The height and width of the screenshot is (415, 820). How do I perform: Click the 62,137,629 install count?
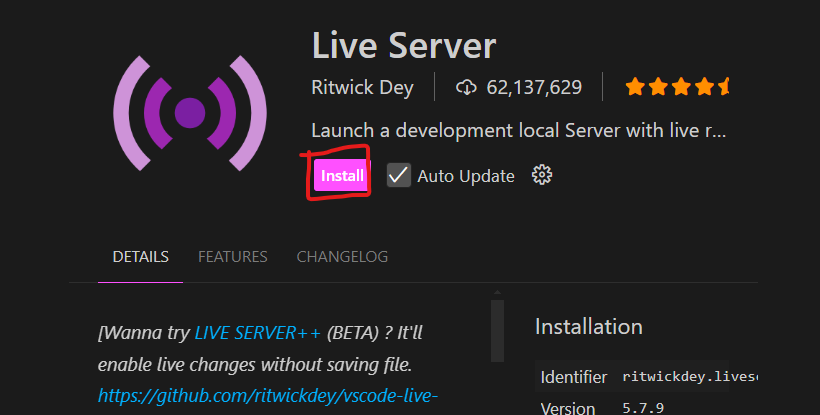(534, 87)
